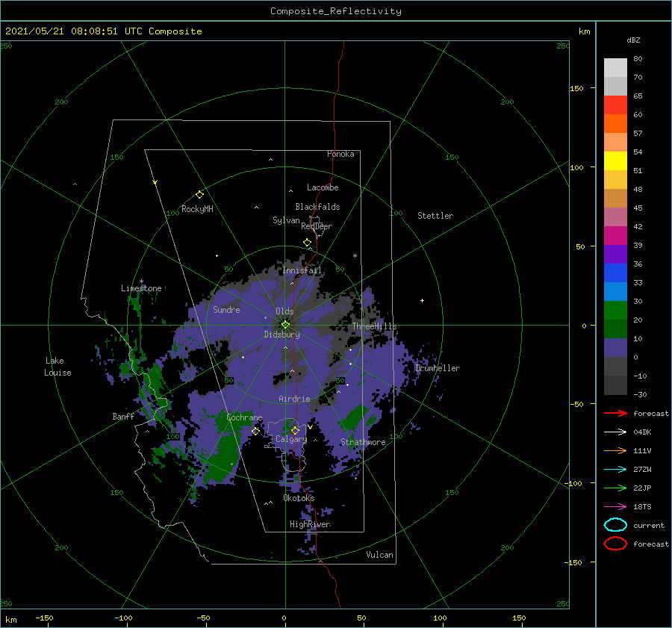Click the white 04DK arrow icon
Image resolution: width=672 pixels, height=628 pixels.
615,432
